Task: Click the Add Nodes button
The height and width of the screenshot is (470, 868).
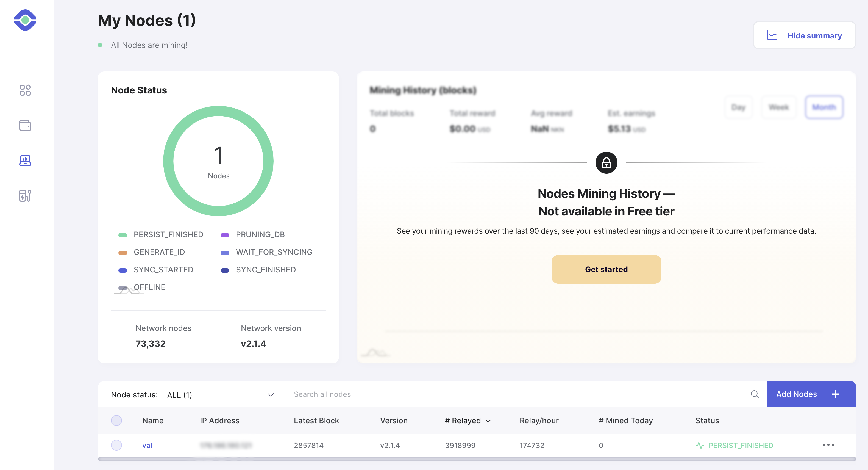Action: click(x=812, y=394)
